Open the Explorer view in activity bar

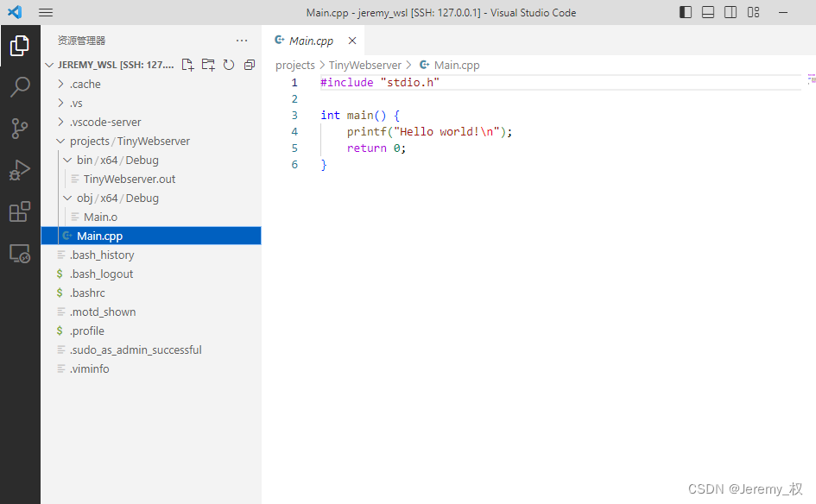pos(20,46)
